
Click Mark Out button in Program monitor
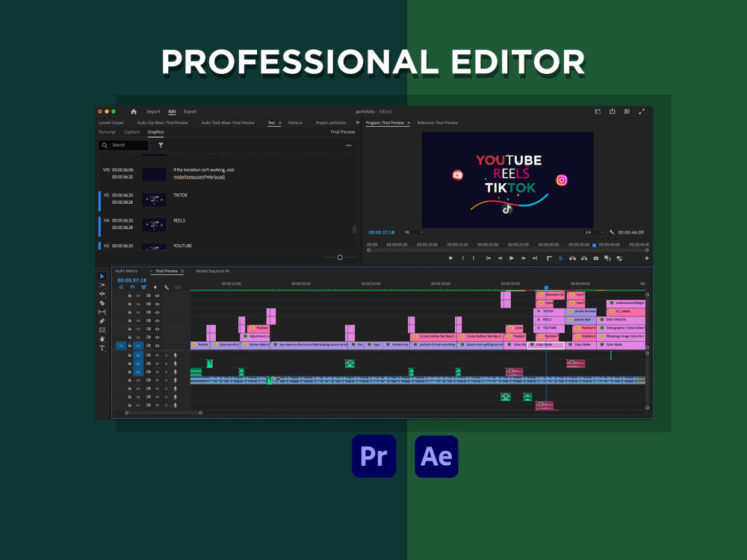tap(474, 258)
